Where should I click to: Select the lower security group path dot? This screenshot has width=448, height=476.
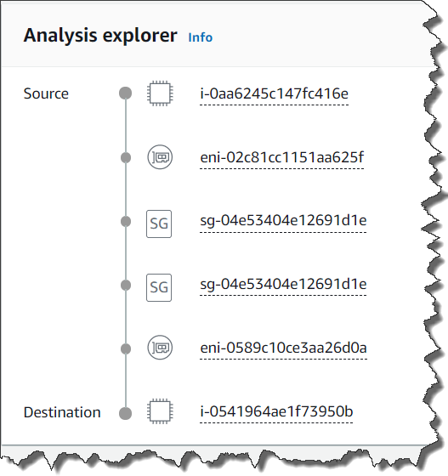(126, 285)
